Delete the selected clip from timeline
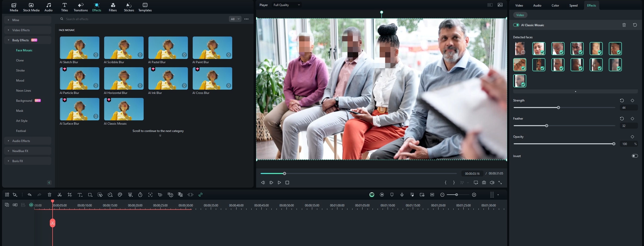Viewport: 644px width, 246px height. 50,195
